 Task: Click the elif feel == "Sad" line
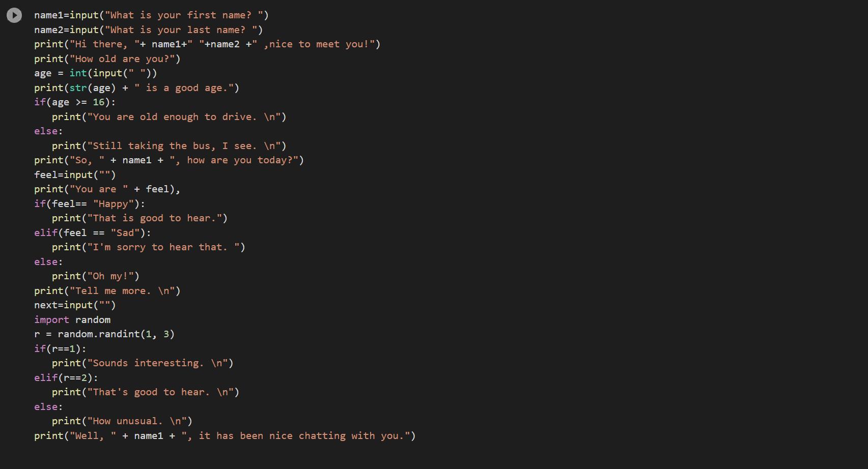pos(93,233)
